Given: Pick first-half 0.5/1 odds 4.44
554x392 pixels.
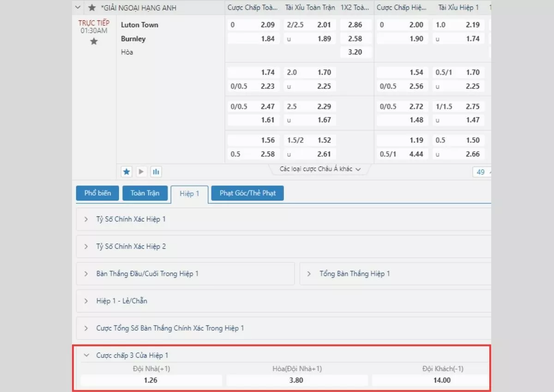Looking at the screenshot, I should pos(402,154).
